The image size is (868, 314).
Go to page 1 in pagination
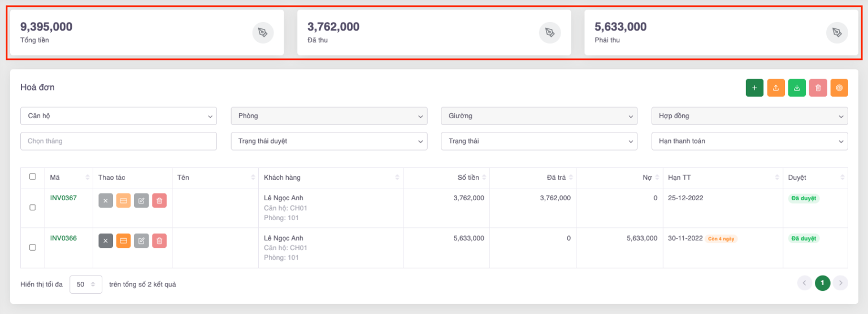click(822, 283)
